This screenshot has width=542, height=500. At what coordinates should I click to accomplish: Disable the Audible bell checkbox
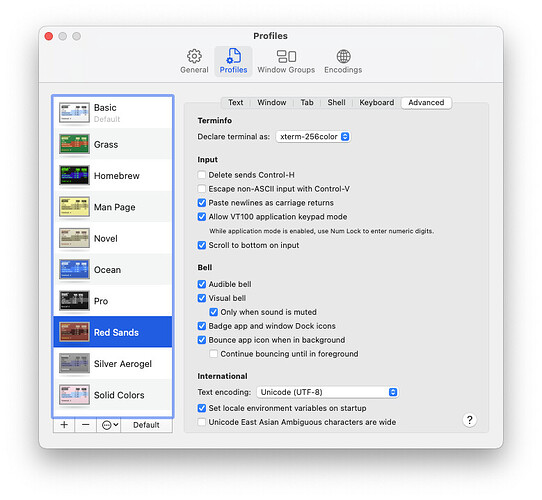pyautogui.click(x=202, y=284)
